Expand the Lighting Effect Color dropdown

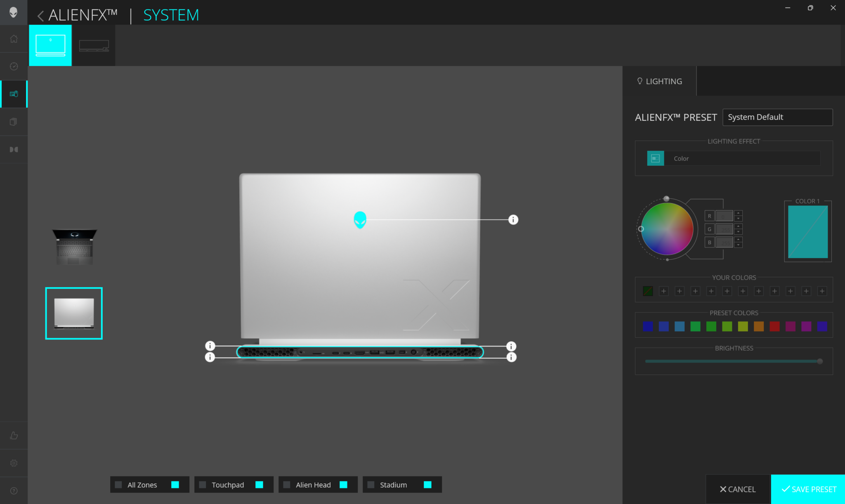(734, 158)
